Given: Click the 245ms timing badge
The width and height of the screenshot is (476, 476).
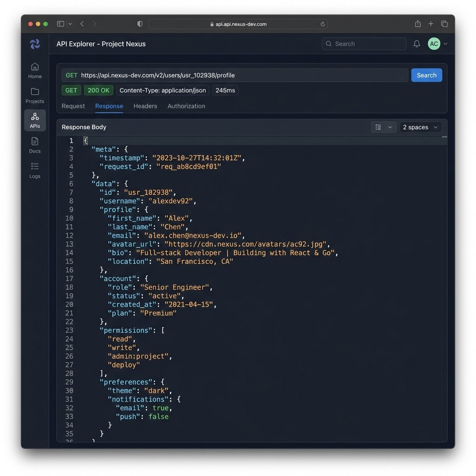Looking at the screenshot, I should click(x=225, y=90).
